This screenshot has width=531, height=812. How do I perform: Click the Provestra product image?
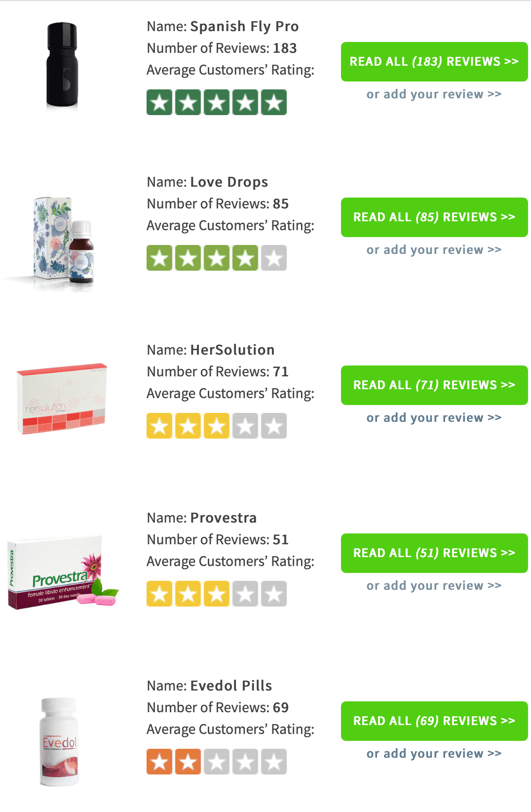pyautogui.click(x=63, y=572)
